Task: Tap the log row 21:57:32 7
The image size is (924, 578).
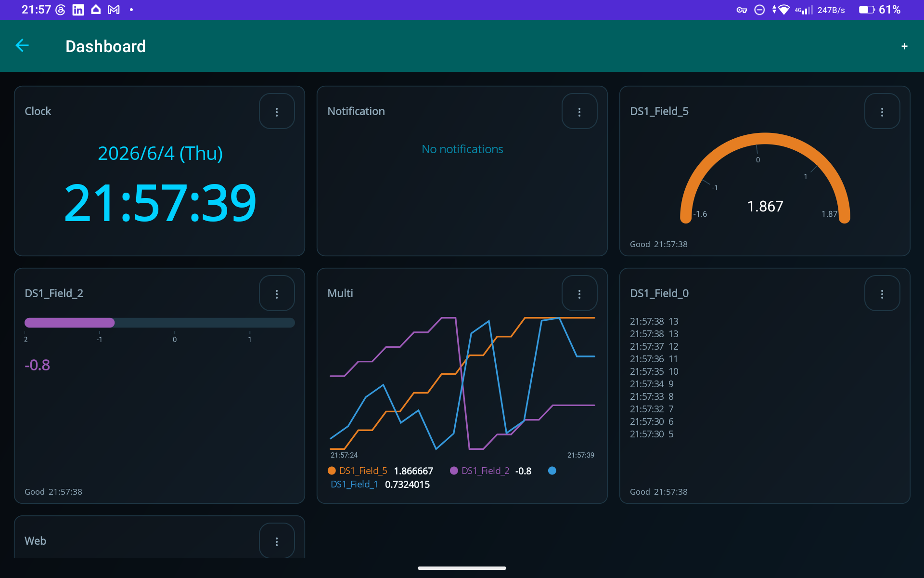Action: pos(652,409)
